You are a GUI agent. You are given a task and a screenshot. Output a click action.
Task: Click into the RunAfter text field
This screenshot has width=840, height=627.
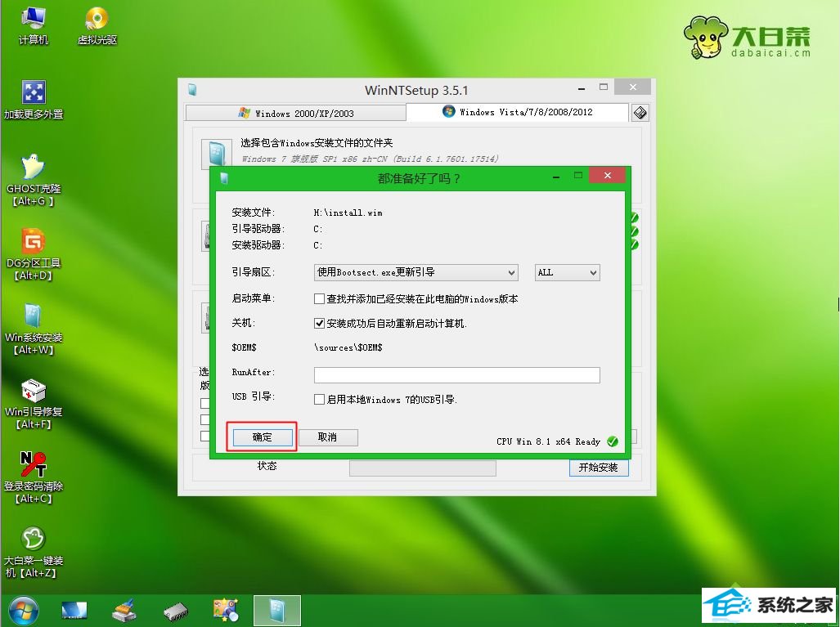(x=457, y=374)
